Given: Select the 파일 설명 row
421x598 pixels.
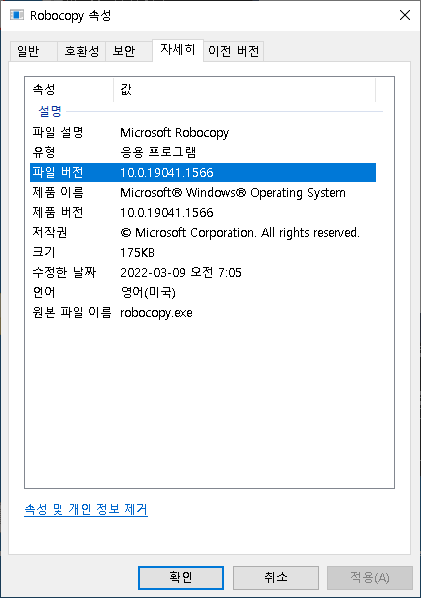Looking at the screenshot, I should (x=203, y=133).
